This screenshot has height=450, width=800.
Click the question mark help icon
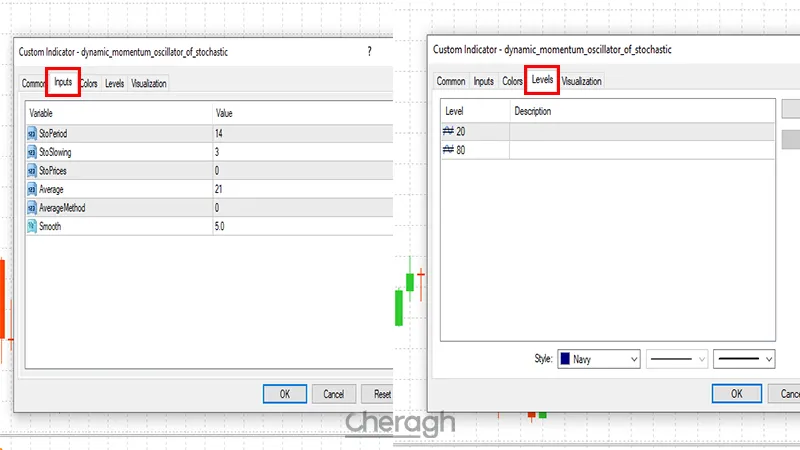tap(369, 50)
